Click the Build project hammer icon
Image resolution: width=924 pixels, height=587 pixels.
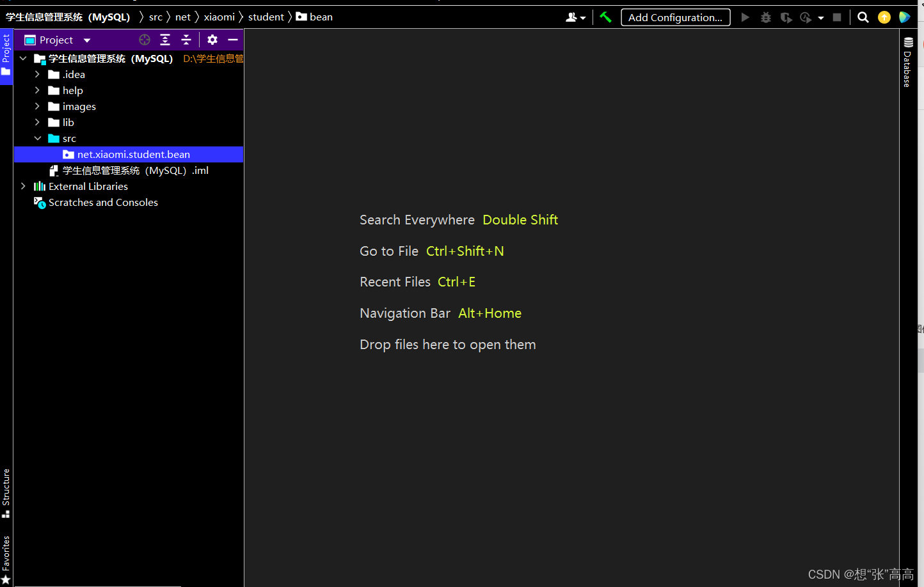pyautogui.click(x=605, y=17)
